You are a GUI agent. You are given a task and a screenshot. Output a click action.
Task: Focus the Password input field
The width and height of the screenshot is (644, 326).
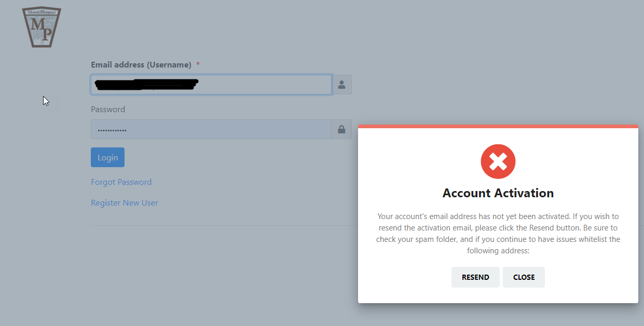tap(211, 129)
